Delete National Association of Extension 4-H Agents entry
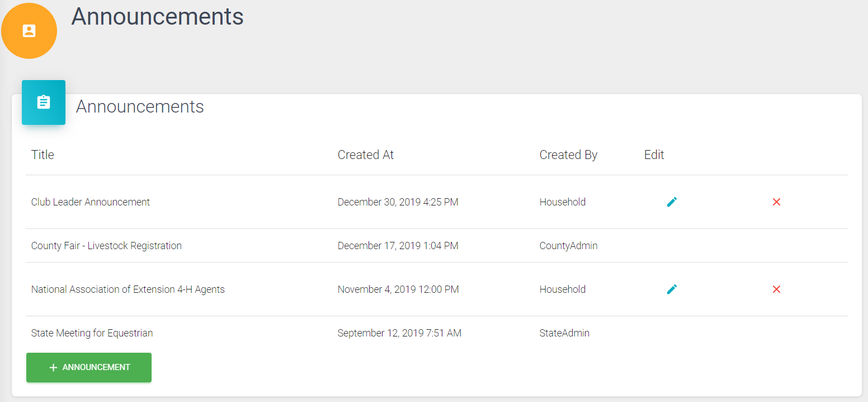Viewport: 868px width, 402px height. point(776,289)
